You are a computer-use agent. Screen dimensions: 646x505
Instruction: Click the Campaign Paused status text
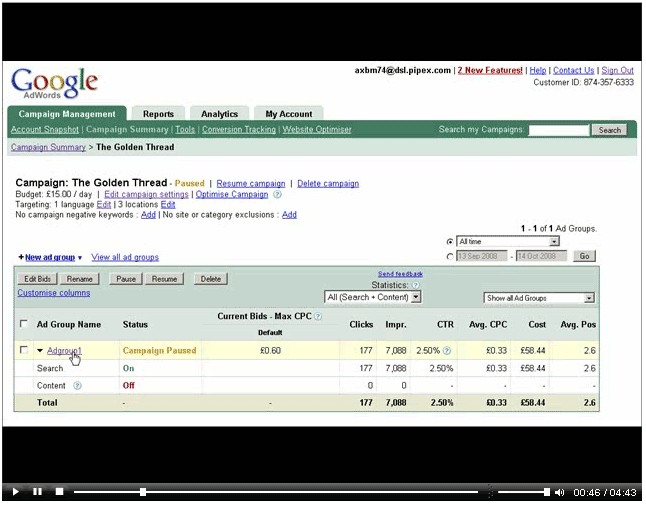pos(159,351)
